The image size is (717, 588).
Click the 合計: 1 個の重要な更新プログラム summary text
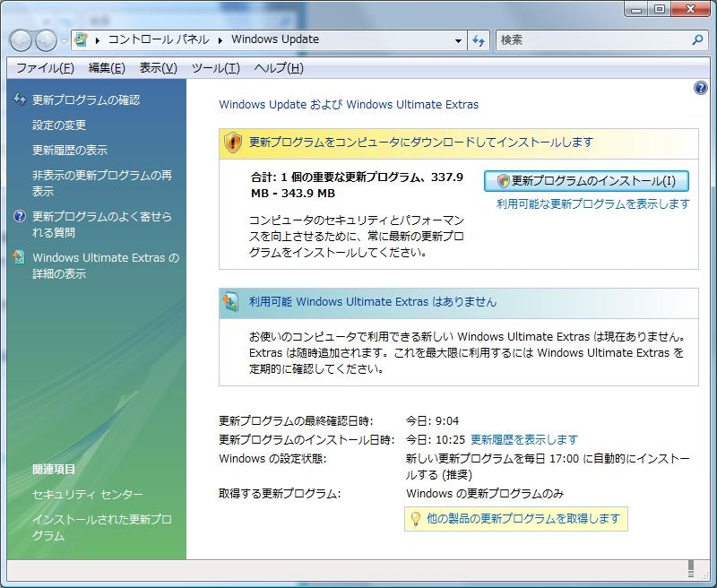[357, 186]
